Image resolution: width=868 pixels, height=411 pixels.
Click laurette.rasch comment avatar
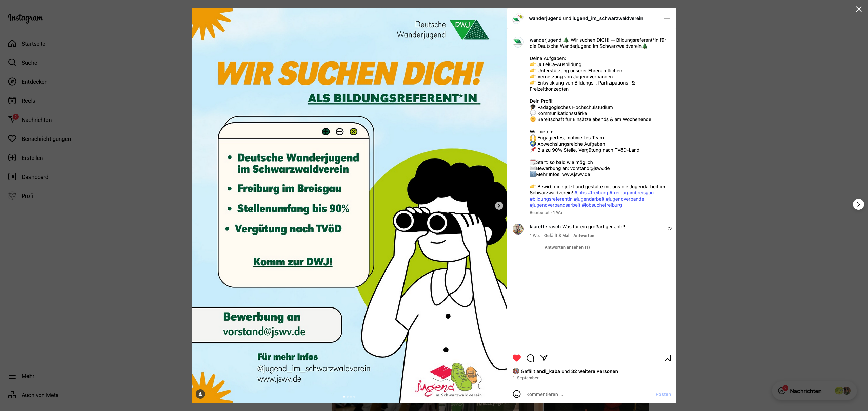(518, 229)
